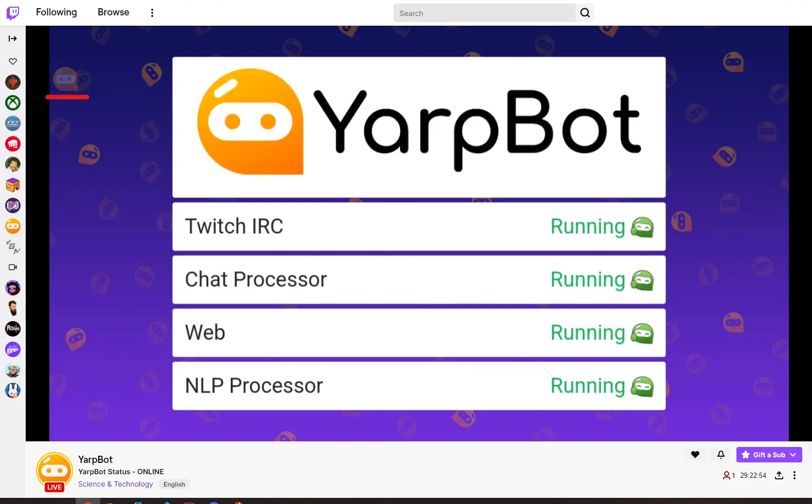This screenshot has height=504, width=812.
Task: Open the Following tab
Action: [56, 12]
